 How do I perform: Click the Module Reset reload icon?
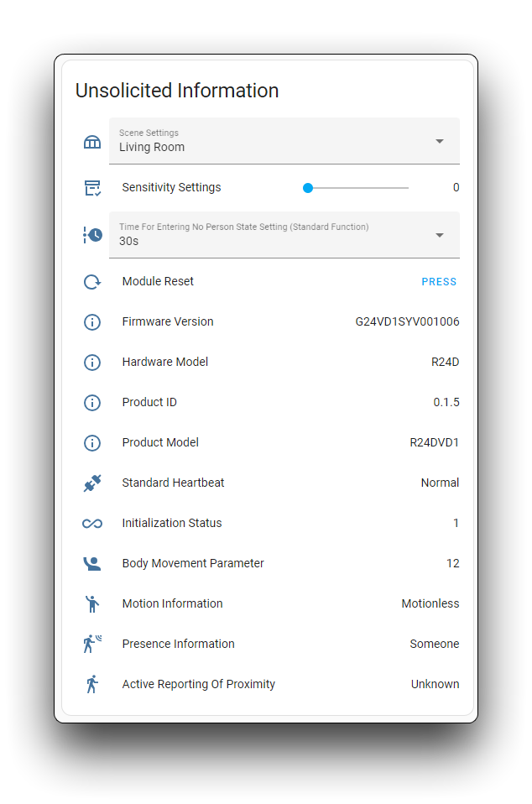(92, 282)
